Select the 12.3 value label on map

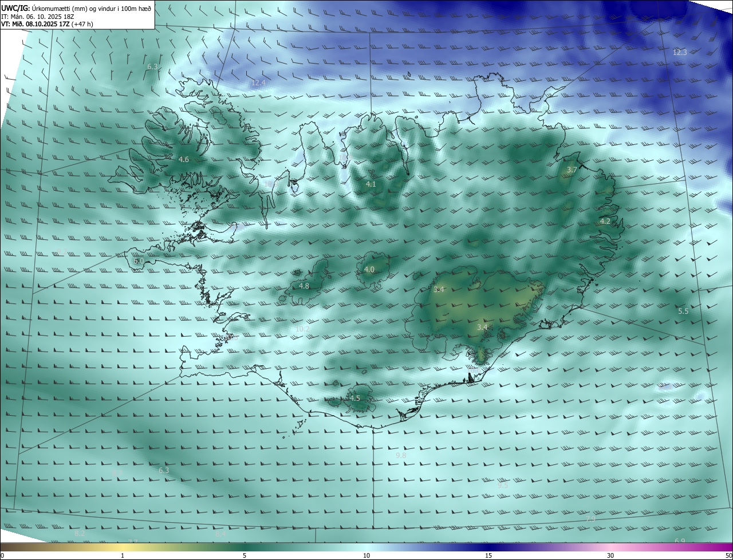[679, 52]
